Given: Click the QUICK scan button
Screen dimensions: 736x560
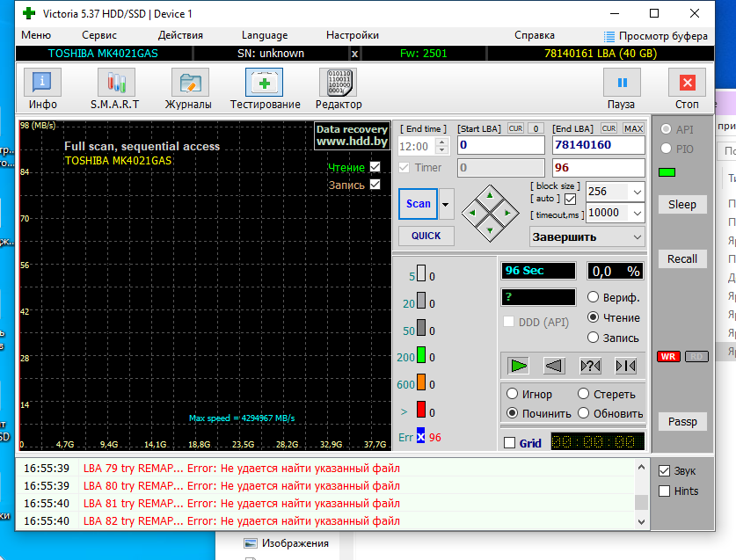Looking at the screenshot, I should [x=426, y=236].
